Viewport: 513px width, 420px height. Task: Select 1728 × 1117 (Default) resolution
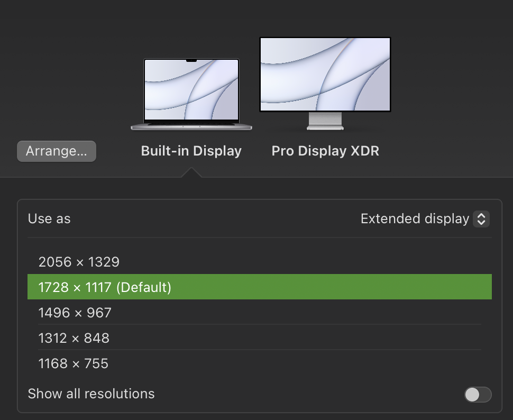(260, 287)
